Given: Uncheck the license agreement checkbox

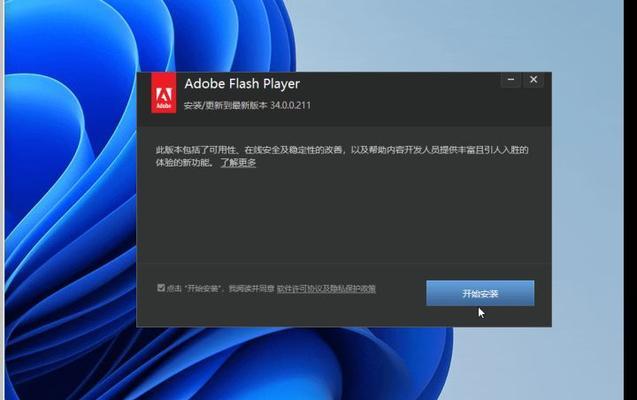Looking at the screenshot, I should coord(161,288).
